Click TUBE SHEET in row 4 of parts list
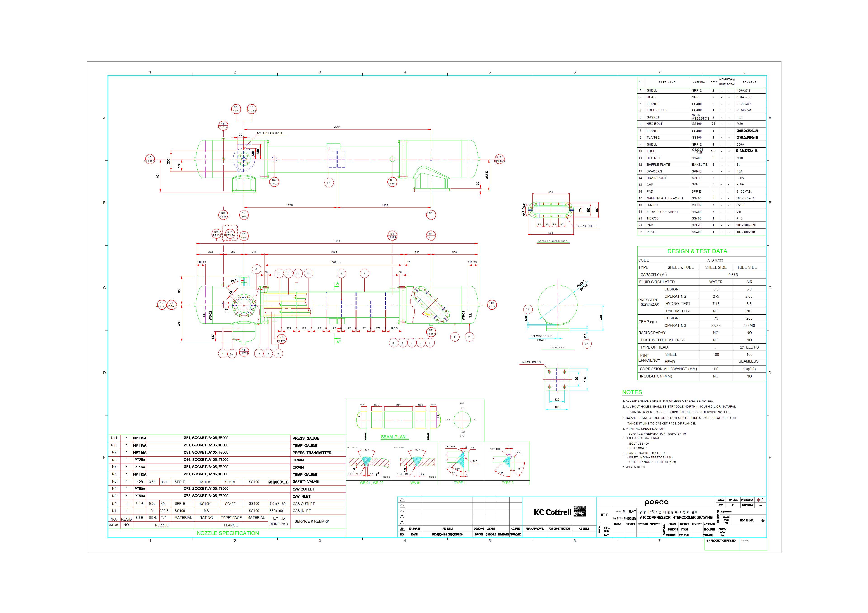Image resolution: width=868 pixels, height=613 pixels. point(657,110)
